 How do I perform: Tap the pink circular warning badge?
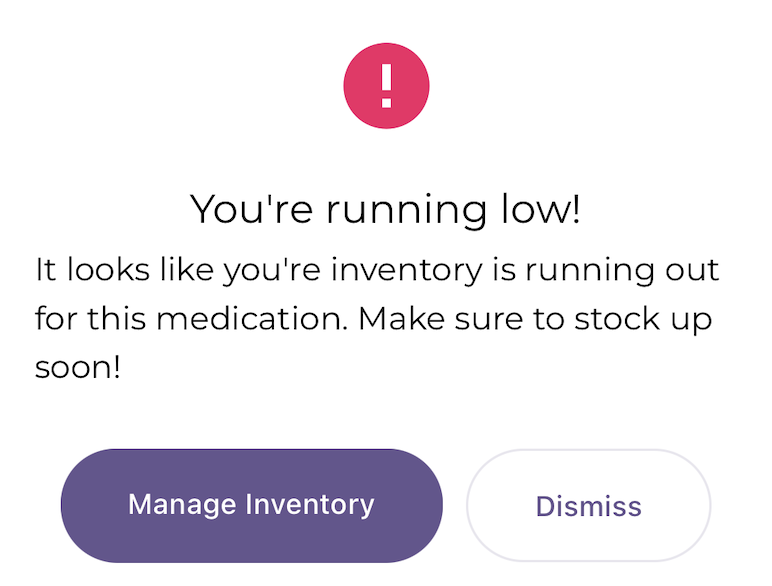click(x=386, y=86)
